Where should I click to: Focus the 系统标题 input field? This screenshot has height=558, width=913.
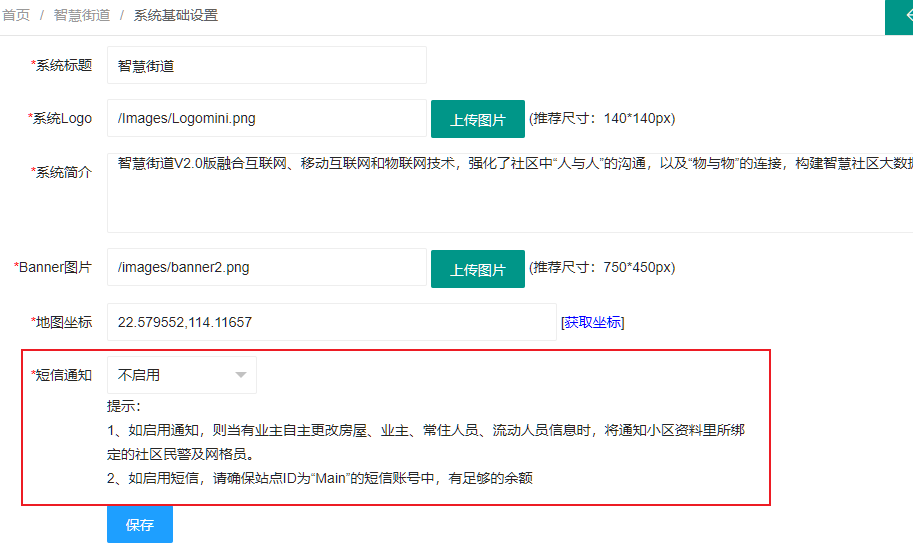tap(266, 65)
